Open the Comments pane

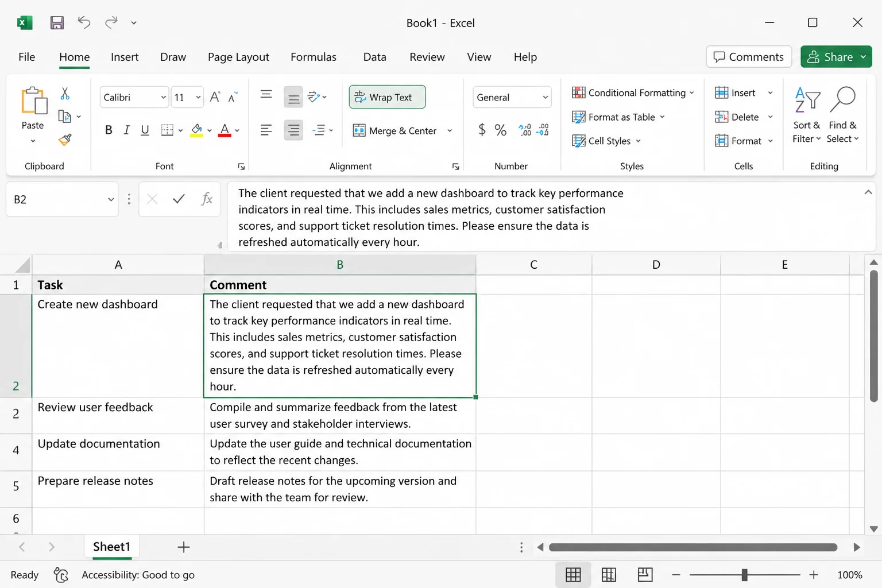(749, 57)
